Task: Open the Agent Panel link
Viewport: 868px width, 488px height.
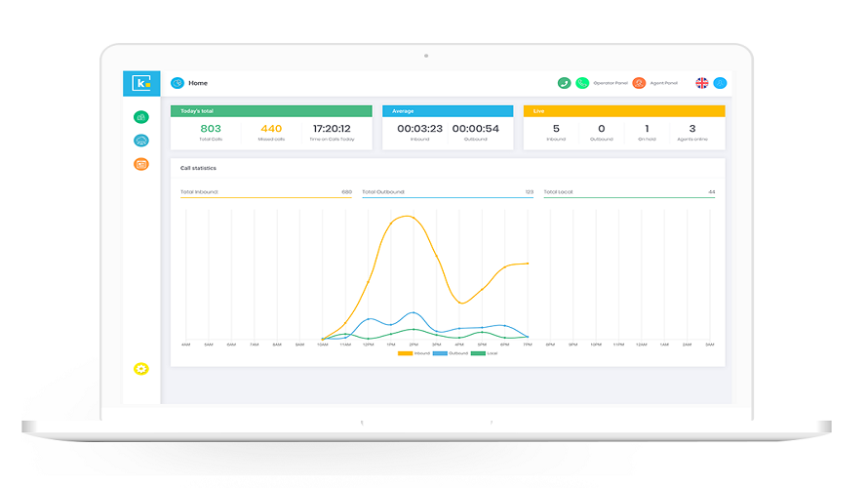Action: (664, 83)
